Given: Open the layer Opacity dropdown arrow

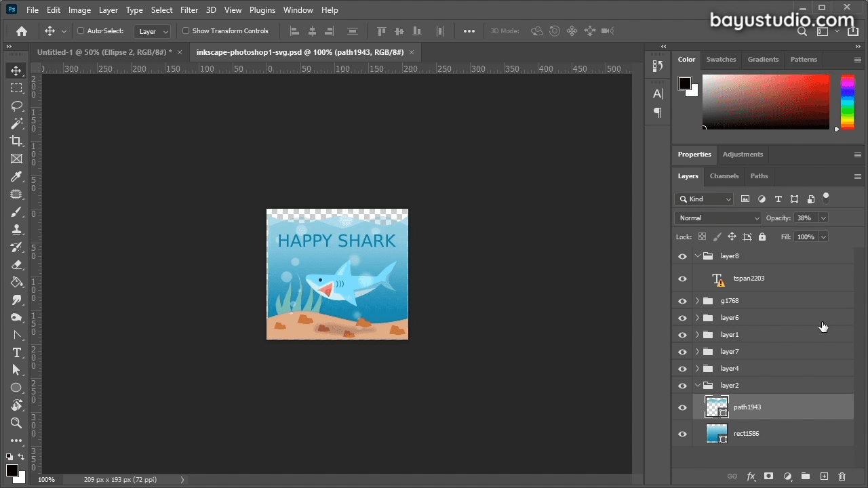Looking at the screenshot, I should pyautogui.click(x=823, y=218).
